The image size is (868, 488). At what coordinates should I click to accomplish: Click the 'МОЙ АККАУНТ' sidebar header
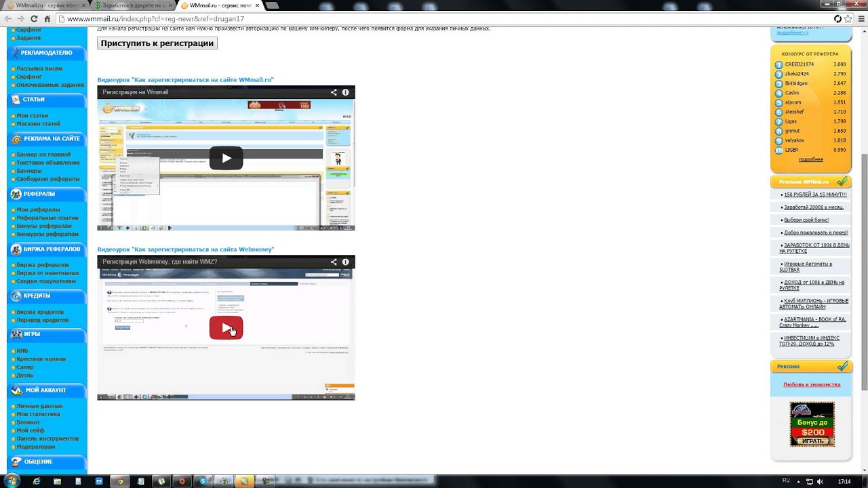[46, 390]
